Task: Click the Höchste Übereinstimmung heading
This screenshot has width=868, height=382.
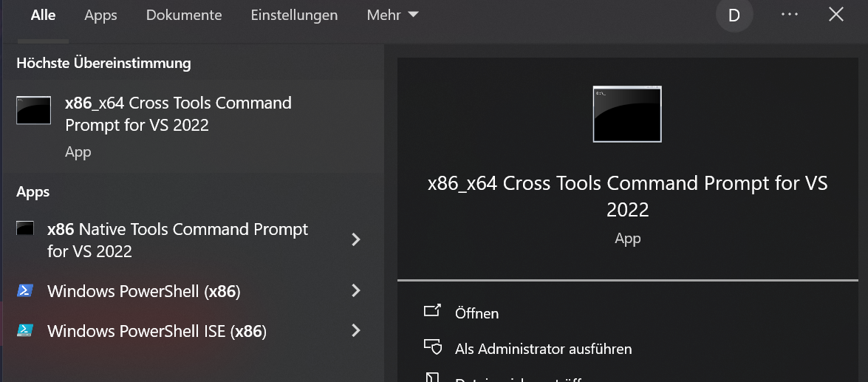Action: coord(103,63)
